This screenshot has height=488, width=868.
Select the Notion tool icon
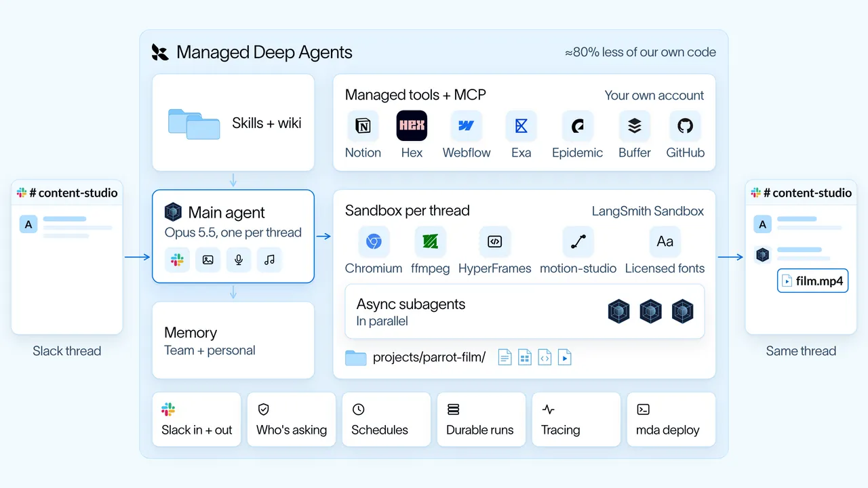tap(363, 125)
